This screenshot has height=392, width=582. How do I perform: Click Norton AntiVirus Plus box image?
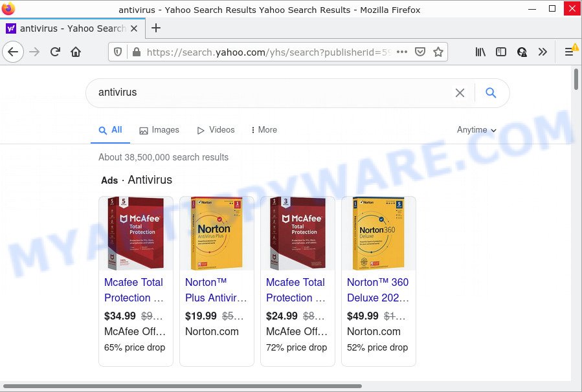217,234
